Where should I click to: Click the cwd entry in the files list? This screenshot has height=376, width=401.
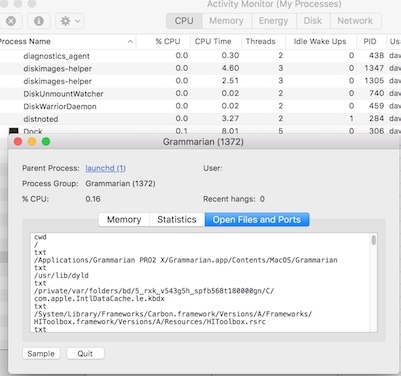click(40, 237)
